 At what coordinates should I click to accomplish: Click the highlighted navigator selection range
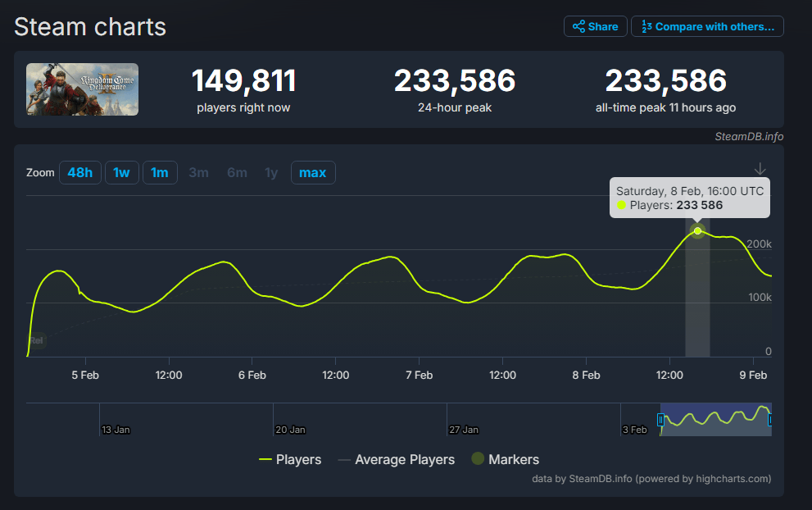tap(715, 419)
